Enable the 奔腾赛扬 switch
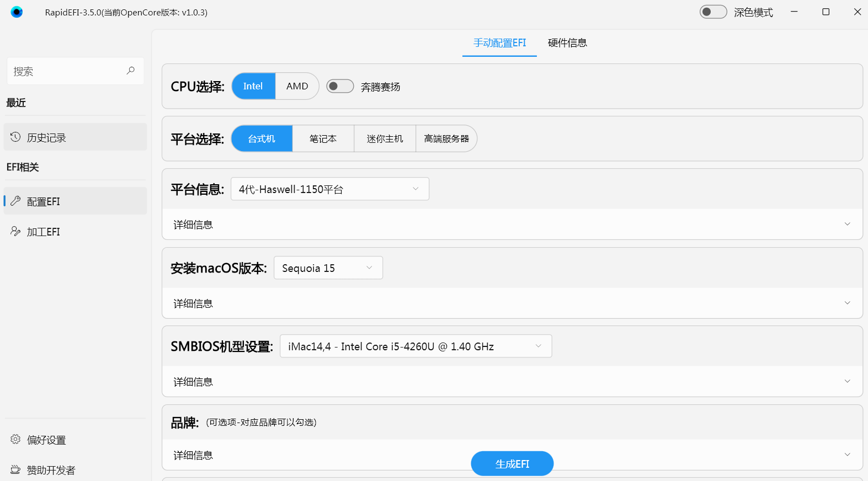 [340, 86]
